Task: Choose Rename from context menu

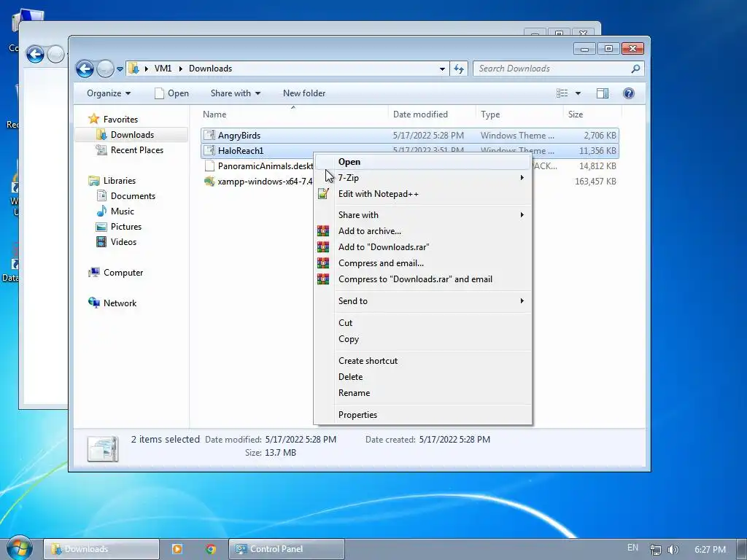Action: pyautogui.click(x=422, y=393)
